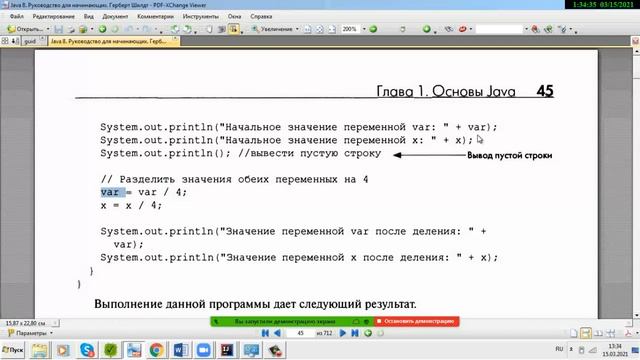Open the Инструменты menu
The width and height of the screenshot is (640, 360).
click(200, 16)
